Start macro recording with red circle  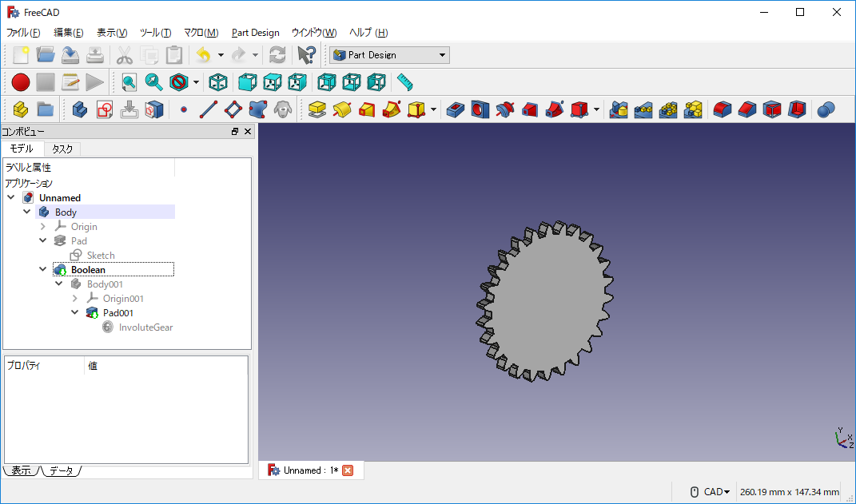(x=21, y=81)
